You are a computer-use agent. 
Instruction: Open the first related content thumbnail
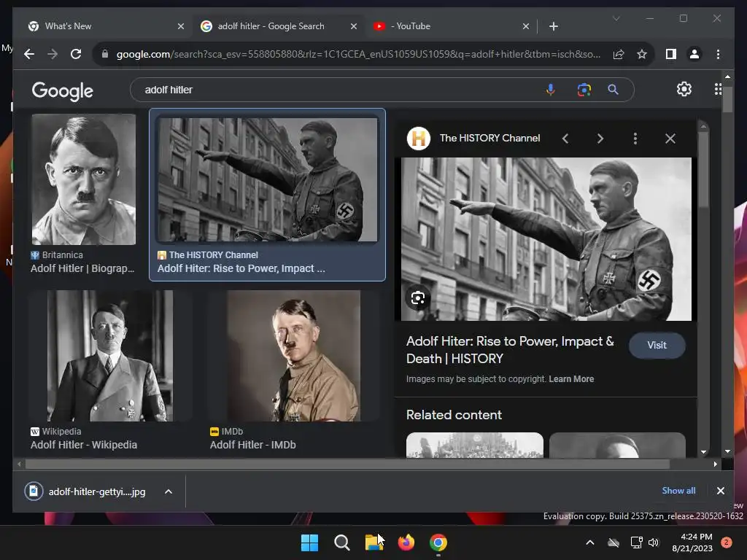tap(474, 446)
